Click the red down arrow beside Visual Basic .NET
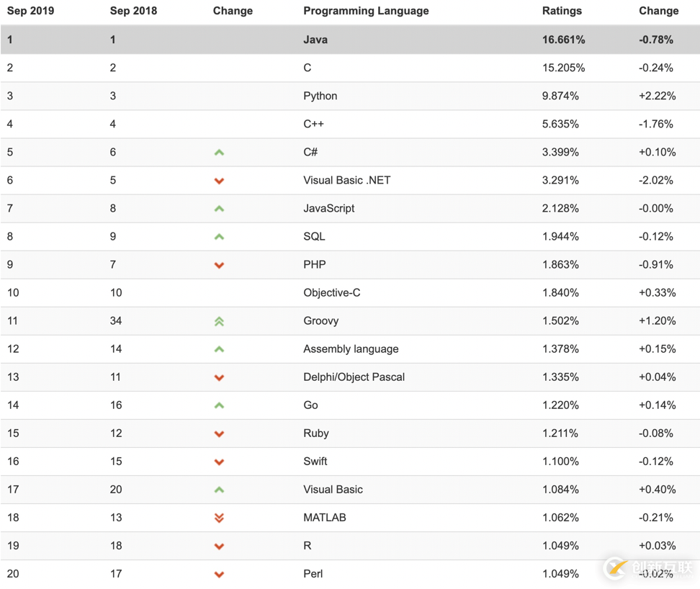 point(219,181)
